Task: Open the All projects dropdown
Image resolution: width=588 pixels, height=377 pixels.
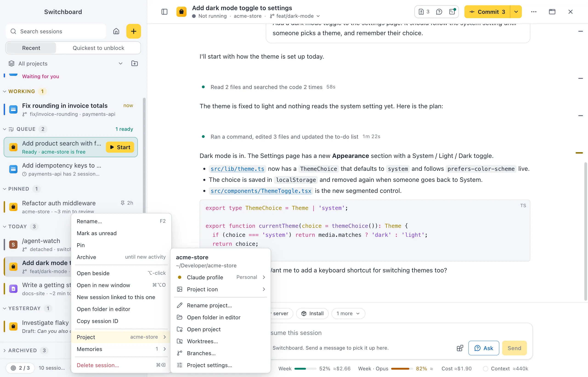Action: pos(65,64)
